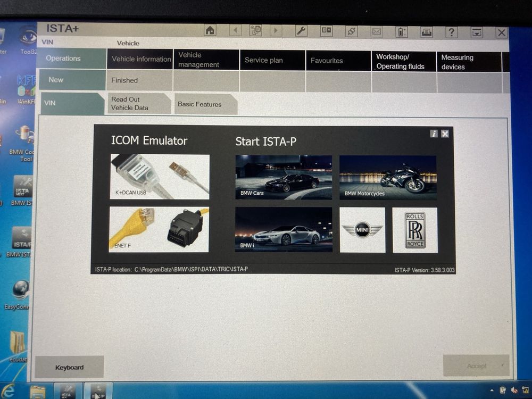Open help with the question mark icon
The height and width of the screenshot is (399, 532).
pyautogui.click(x=451, y=32)
